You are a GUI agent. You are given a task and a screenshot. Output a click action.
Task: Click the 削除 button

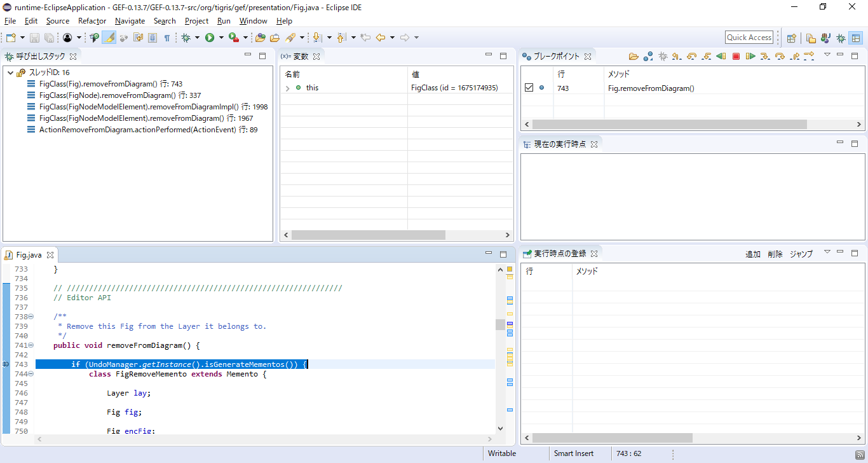tap(775, 254)
